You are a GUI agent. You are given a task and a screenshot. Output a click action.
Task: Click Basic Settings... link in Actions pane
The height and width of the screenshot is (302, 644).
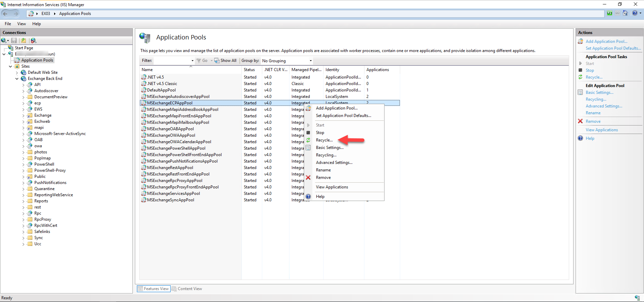point(599,93)
